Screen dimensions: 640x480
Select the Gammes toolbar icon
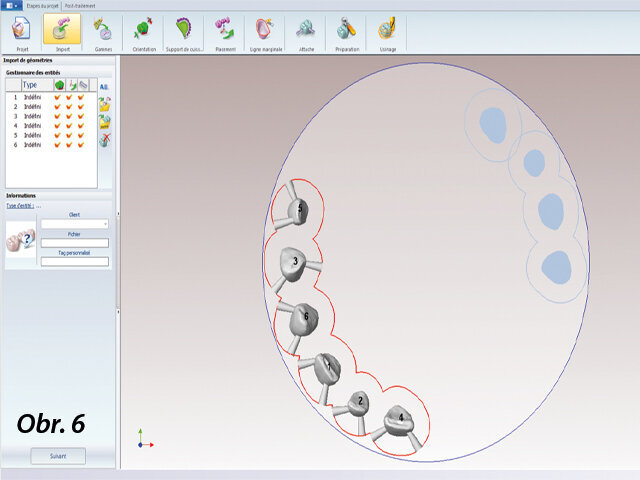click(103, 32)
